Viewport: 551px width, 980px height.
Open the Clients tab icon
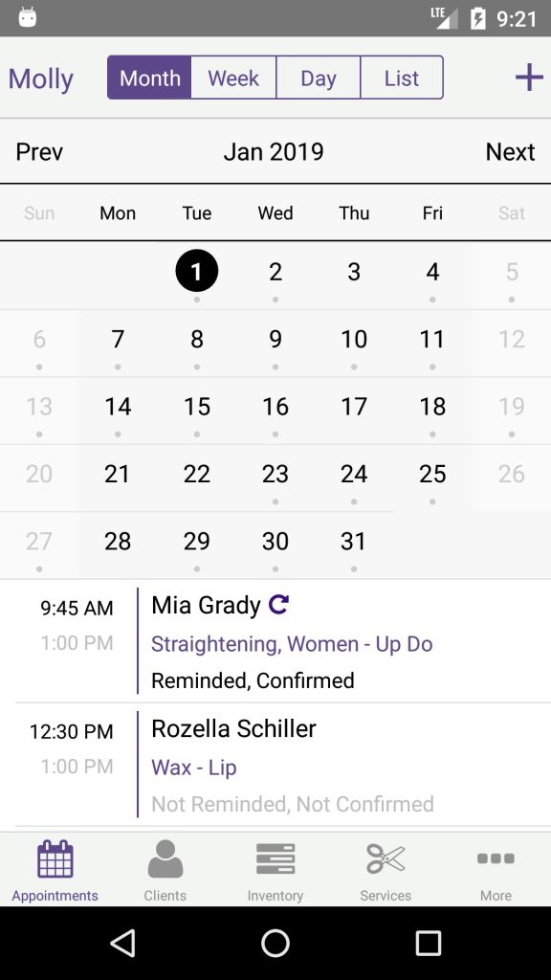point(165,858)
